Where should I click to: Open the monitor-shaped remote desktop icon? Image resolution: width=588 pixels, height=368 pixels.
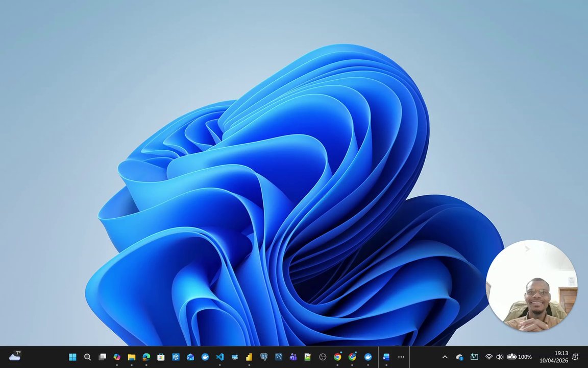[234, 357]
